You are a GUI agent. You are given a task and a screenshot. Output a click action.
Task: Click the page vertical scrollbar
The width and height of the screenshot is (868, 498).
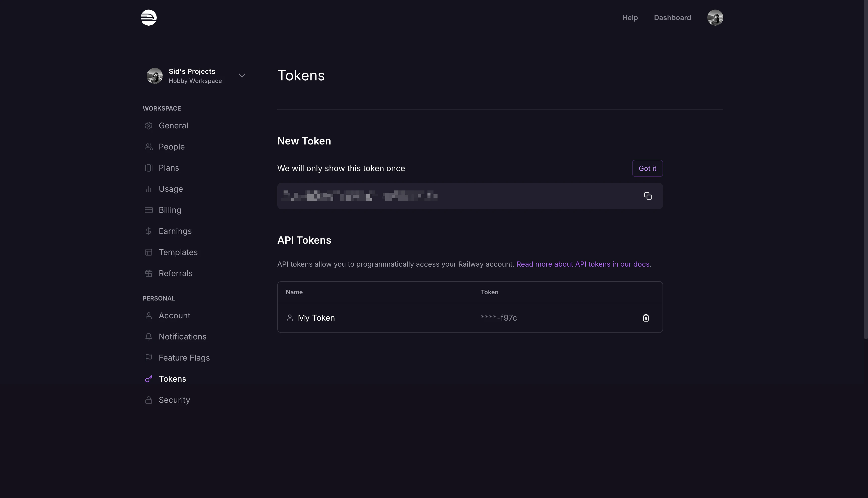click(x=865, y=169)
